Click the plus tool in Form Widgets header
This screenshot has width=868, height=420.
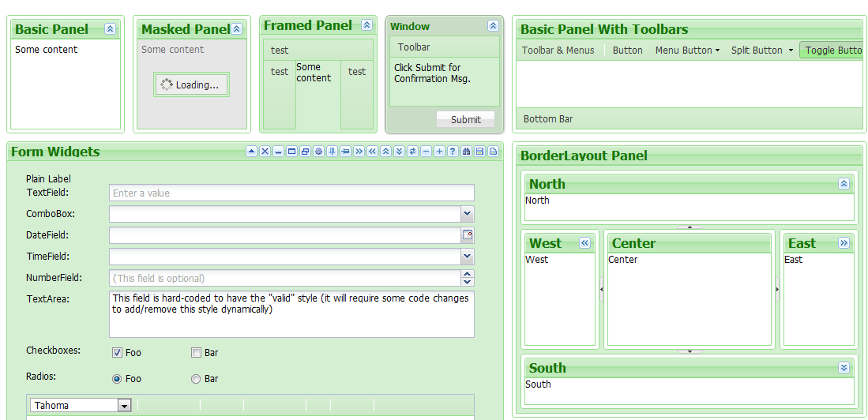(440, 151)
